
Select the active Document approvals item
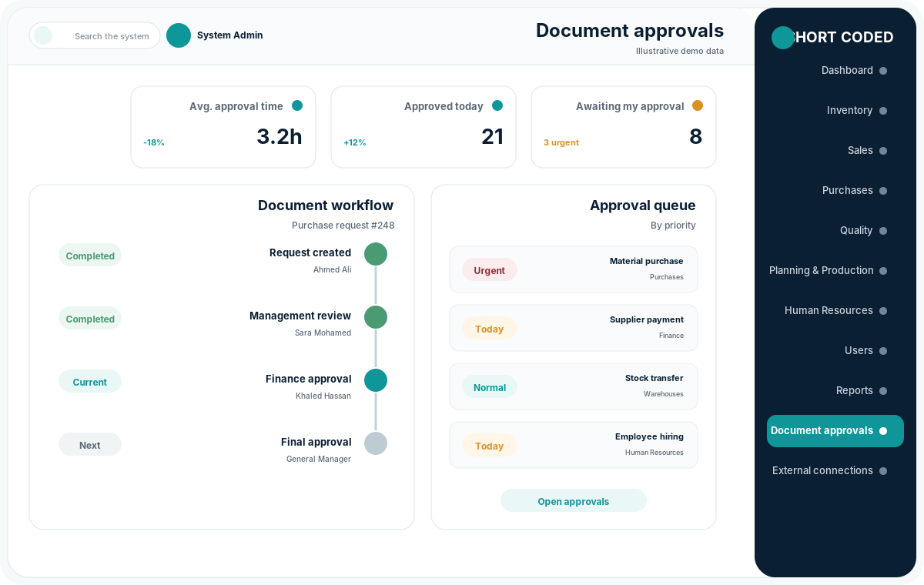pos(835,431)
